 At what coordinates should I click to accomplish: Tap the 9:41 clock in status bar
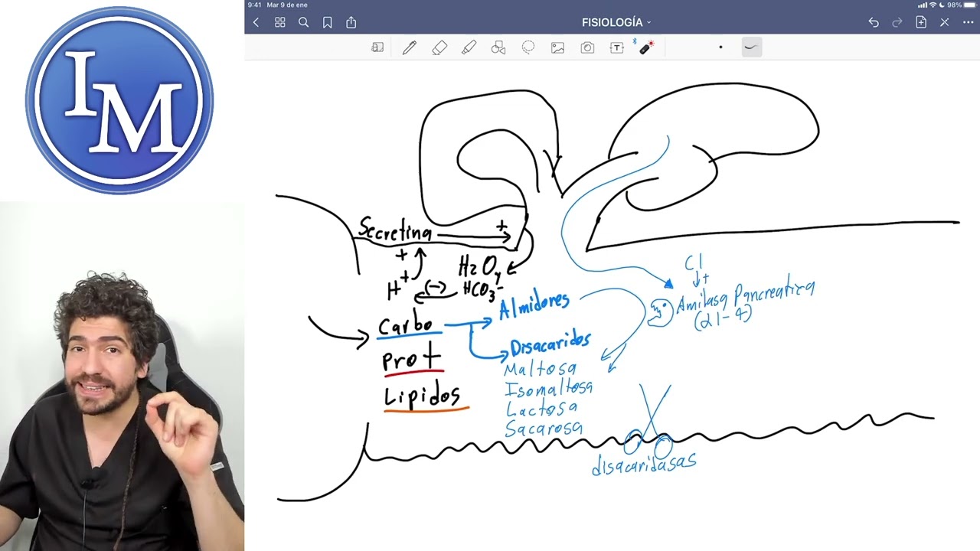tap(255, 5)
